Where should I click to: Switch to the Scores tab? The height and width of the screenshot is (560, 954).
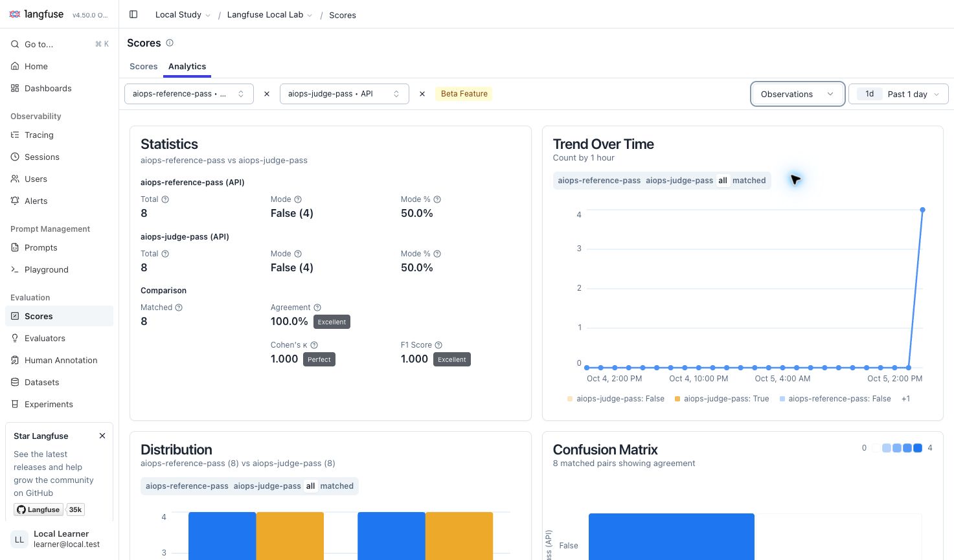pyautogui.click(x=144, y=67)
